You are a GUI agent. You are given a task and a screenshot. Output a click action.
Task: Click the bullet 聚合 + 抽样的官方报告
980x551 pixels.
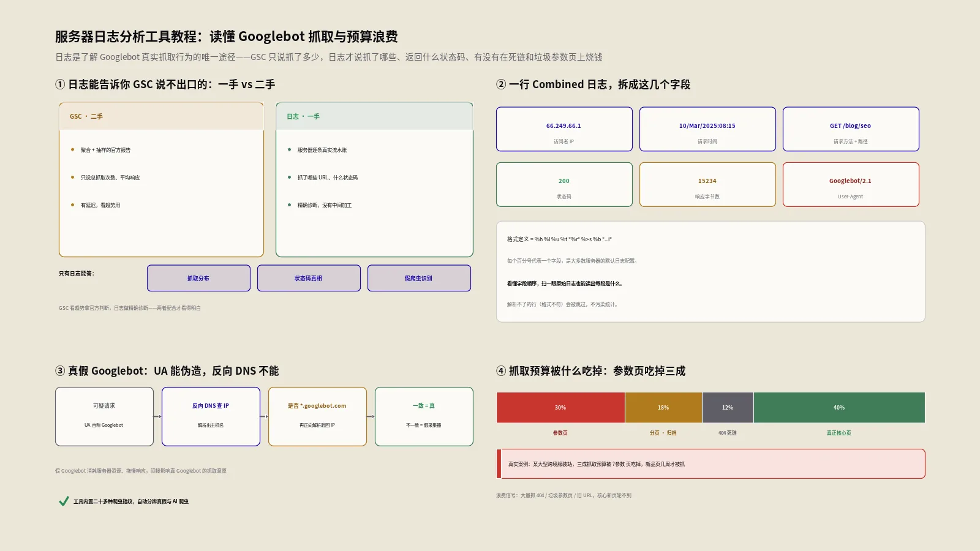pyautogui.click(x=105, y=150)
